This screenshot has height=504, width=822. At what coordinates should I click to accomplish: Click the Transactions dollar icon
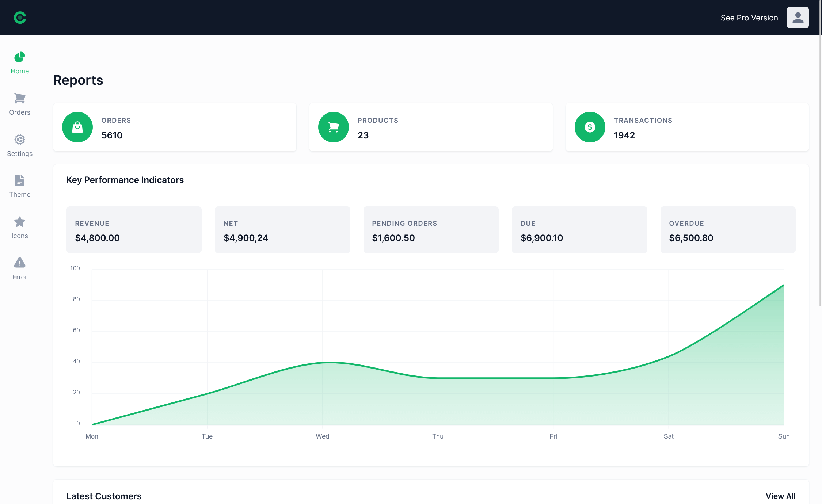[x=590, y=127]
